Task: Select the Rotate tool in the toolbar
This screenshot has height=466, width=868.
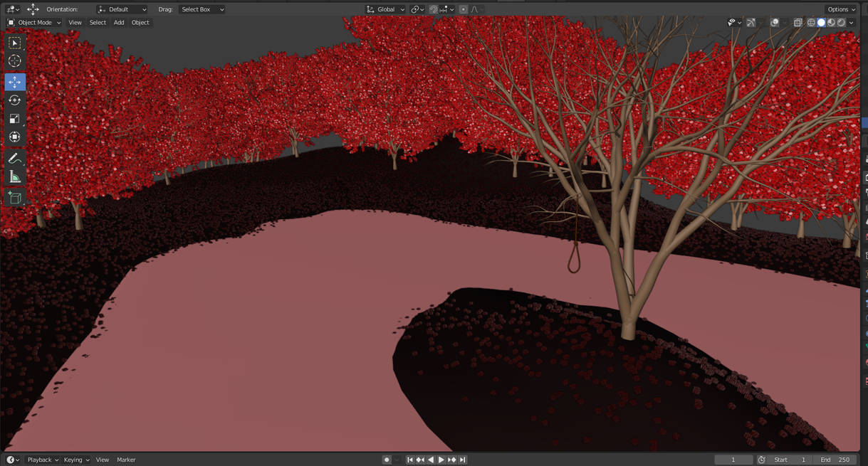Action: [14, 100]
